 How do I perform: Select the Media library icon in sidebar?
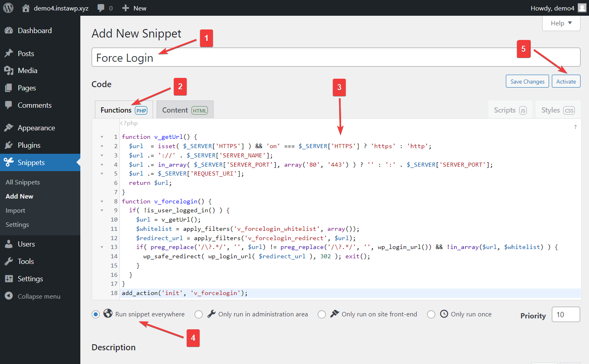pyautogui.click(x=9, y=70)
